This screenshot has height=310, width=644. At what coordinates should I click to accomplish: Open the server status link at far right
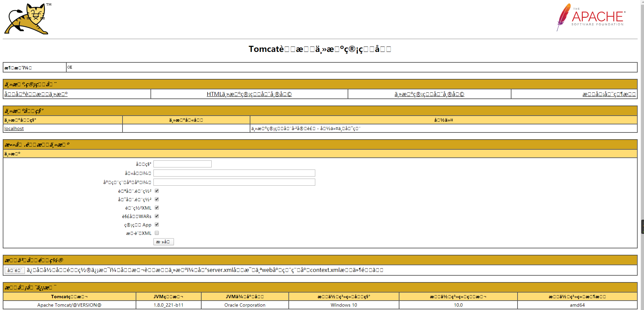coord(609,94)
